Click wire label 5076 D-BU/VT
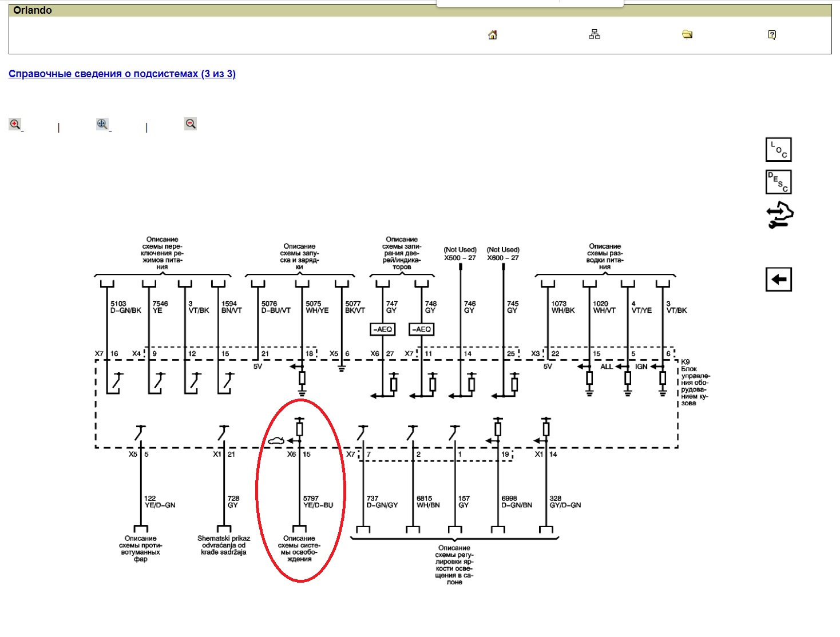This screenshot has height=637, width=840. [x=276, y=307]
